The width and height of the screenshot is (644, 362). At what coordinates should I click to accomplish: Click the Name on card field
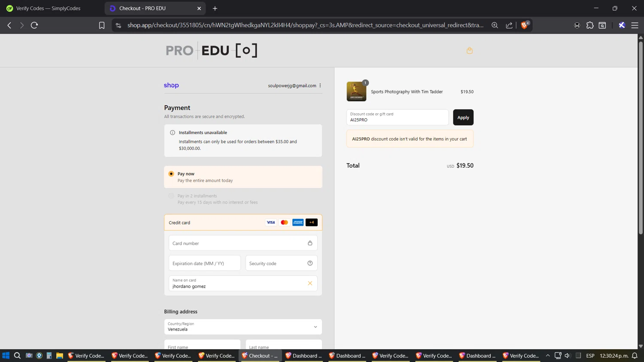243,283
